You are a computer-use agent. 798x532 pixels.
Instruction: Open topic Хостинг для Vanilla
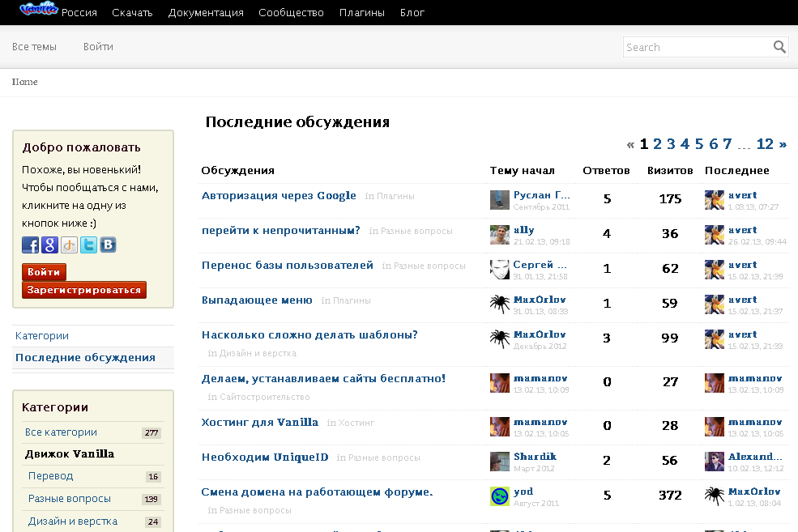pos(259,422)
